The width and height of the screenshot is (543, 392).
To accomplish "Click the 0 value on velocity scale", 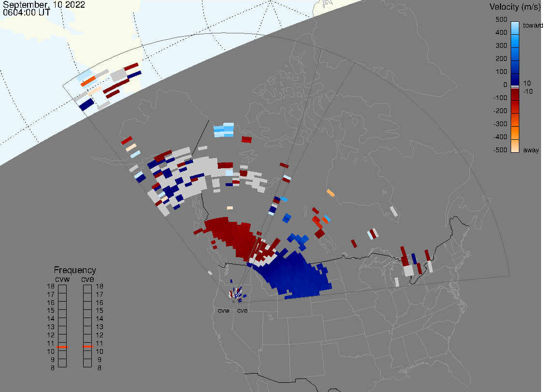I will click(505, 85).
